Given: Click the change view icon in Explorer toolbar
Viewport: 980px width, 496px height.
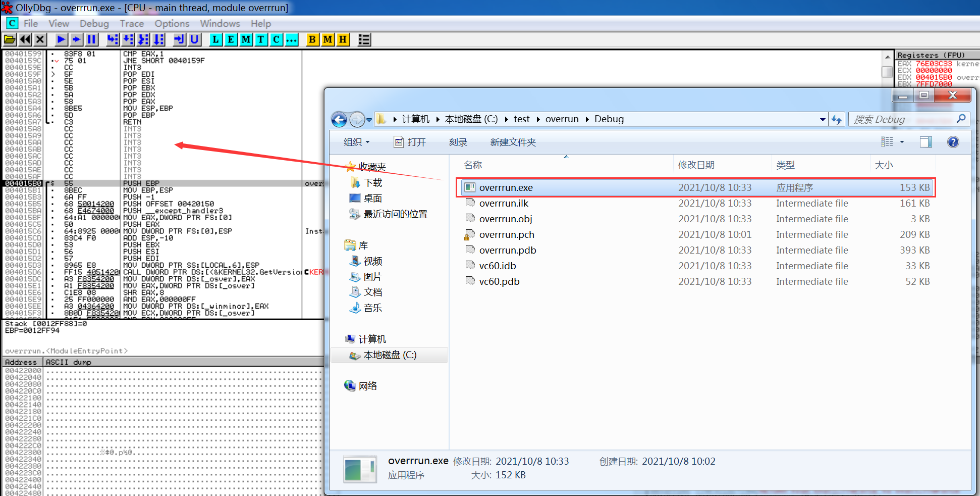Looking at the screenshot, I should click(x=887, y=142).
